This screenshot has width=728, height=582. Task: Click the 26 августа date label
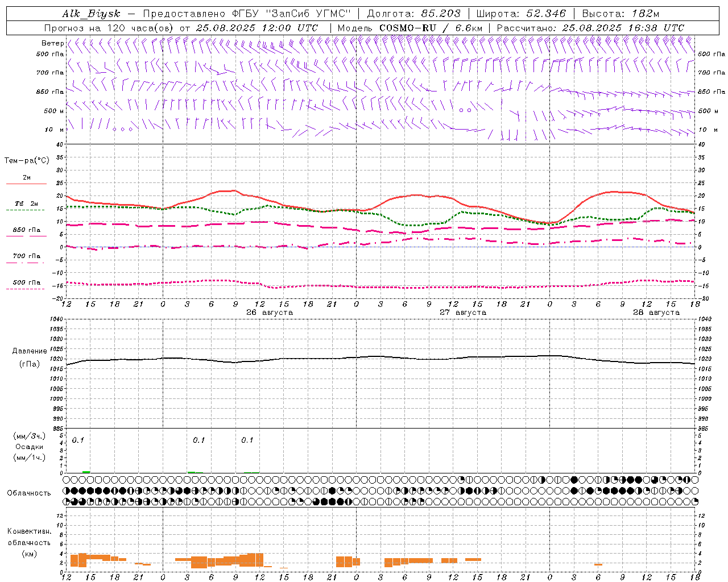point(270,313)
